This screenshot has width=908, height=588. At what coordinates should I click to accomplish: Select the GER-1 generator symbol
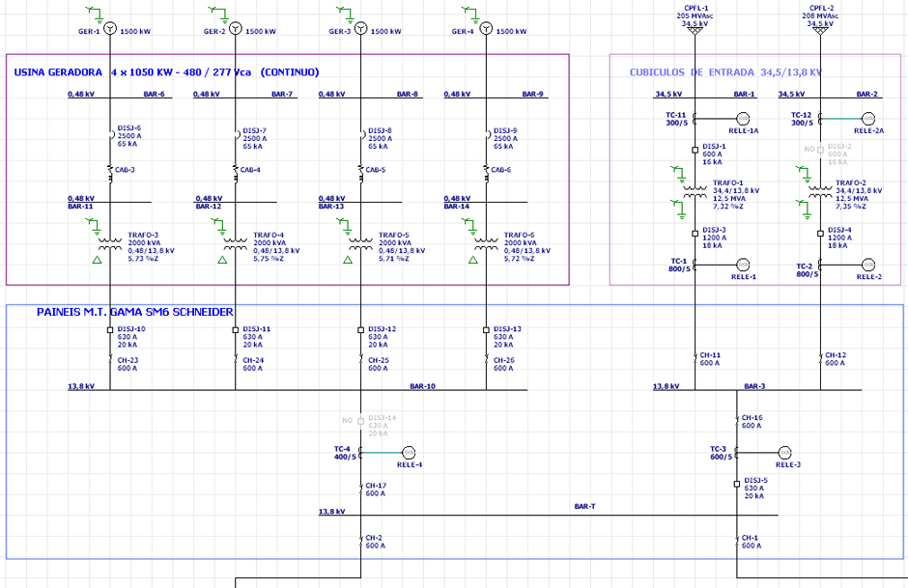111,29
